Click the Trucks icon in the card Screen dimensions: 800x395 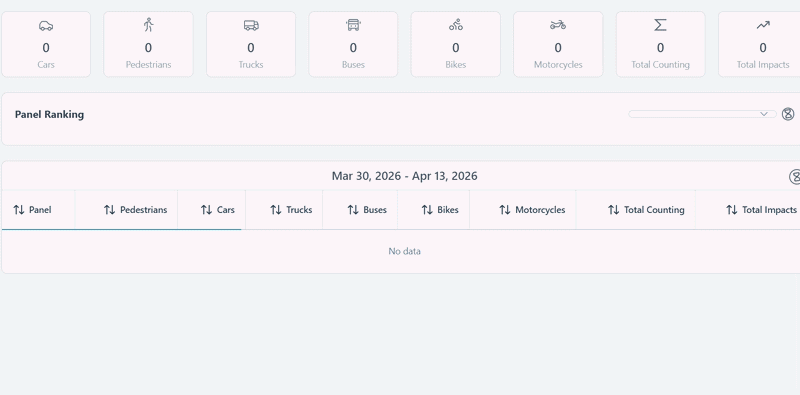pyautogui.click(x=251, y=25)
